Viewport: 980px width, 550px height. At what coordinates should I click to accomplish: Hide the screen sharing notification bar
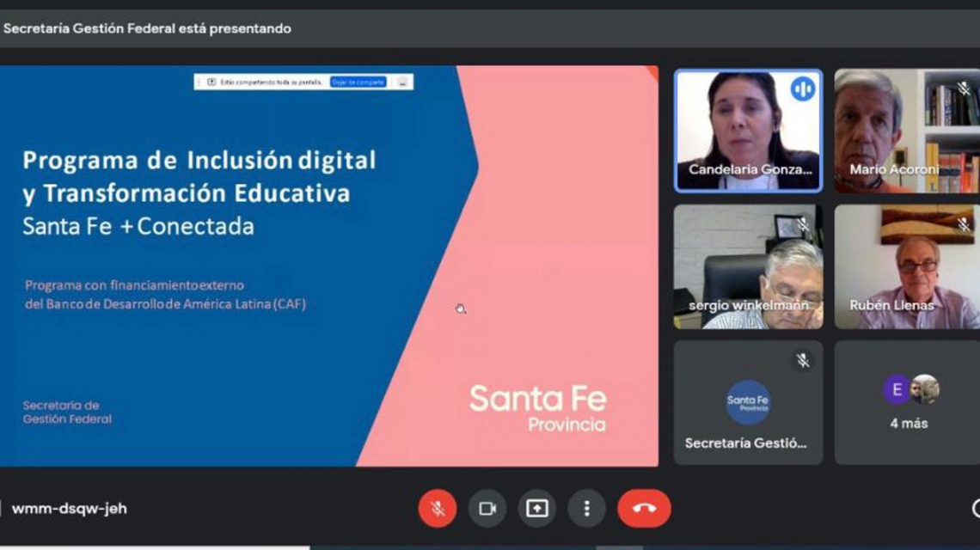coord(403,82)
